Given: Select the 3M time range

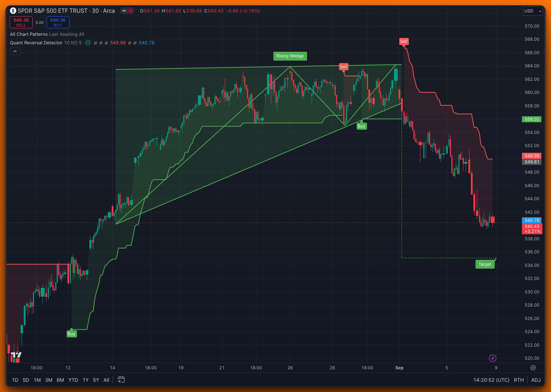Looking at the screenshot, I should (x=49, y=380).
